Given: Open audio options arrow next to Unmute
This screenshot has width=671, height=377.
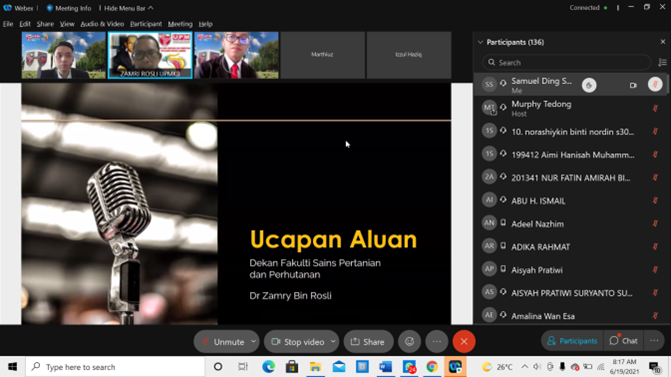Looking at the screenshot, I should click(x=253, y=341).
